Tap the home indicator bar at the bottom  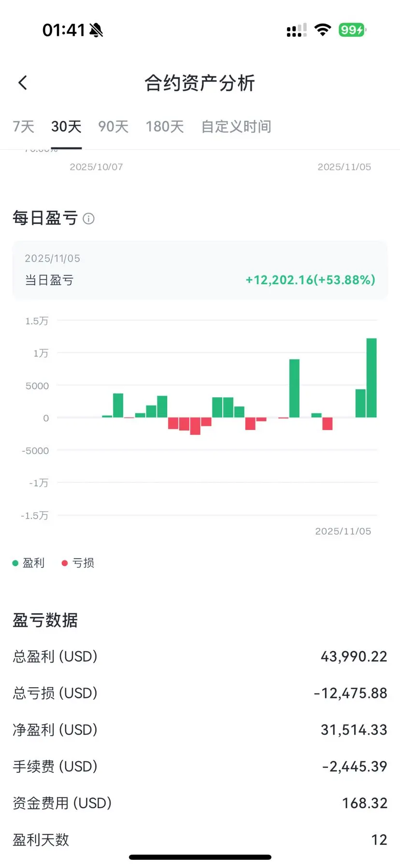[200, 857]
